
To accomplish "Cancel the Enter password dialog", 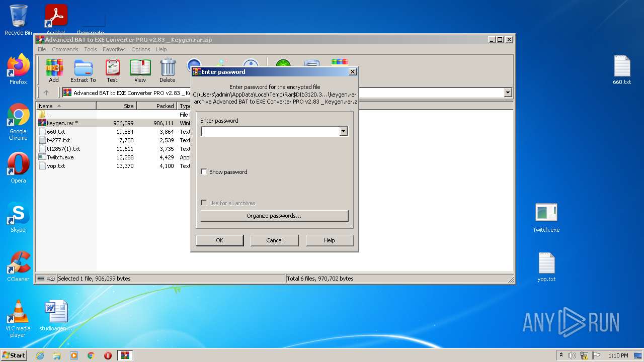I will 274,240.
